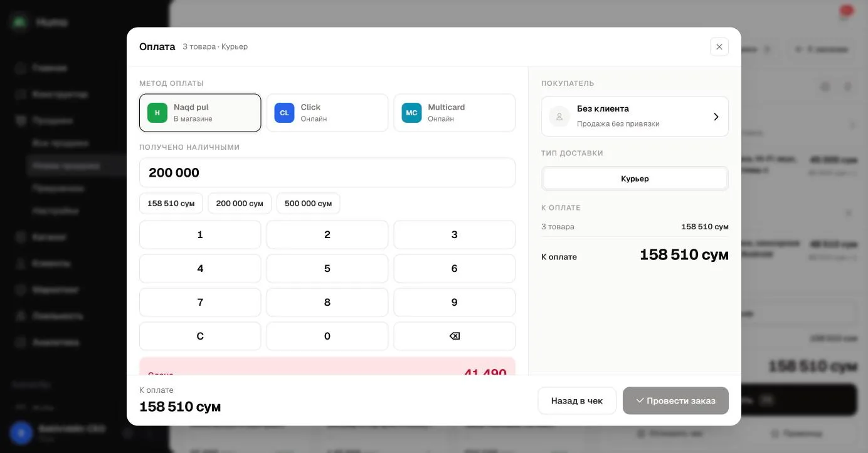Click the 200 000 сум preset chip
This screenshot has width=868, height=453.
click(240, 204)
